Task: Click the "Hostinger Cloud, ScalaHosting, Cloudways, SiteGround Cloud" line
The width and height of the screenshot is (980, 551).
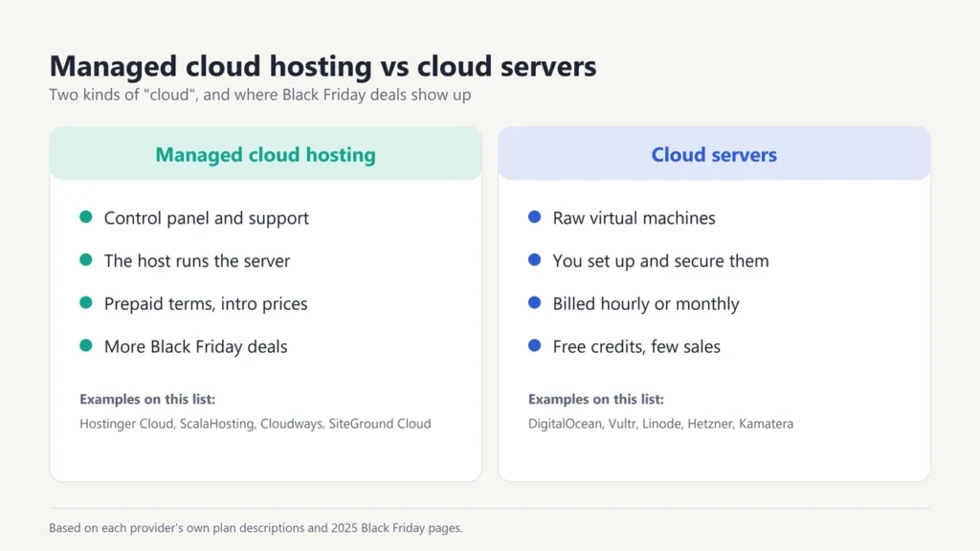Action: click(x=255, y=424)
